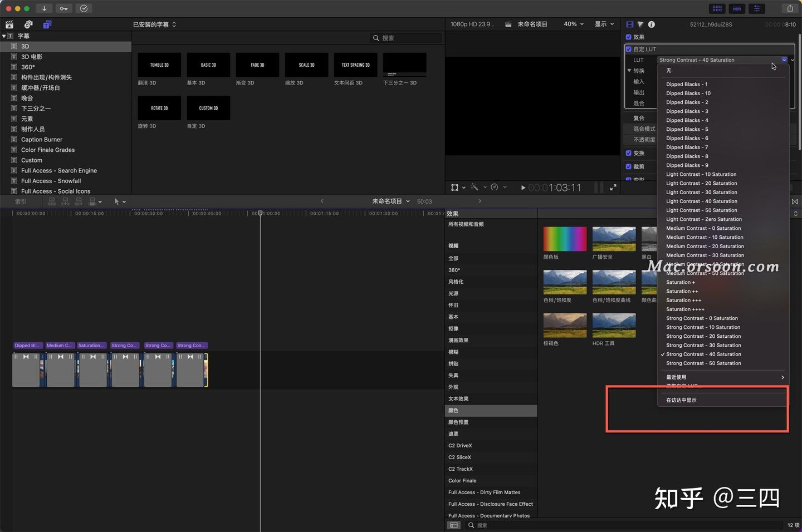
Task: Open the Titles and Generators sidebar icon
Action: (47, 24)
